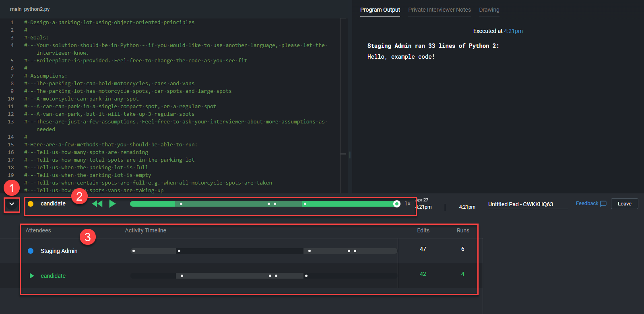This screenshot has width=644, height=314.
Task: Select the main_python2.py file tab
Action: (30, 9)
